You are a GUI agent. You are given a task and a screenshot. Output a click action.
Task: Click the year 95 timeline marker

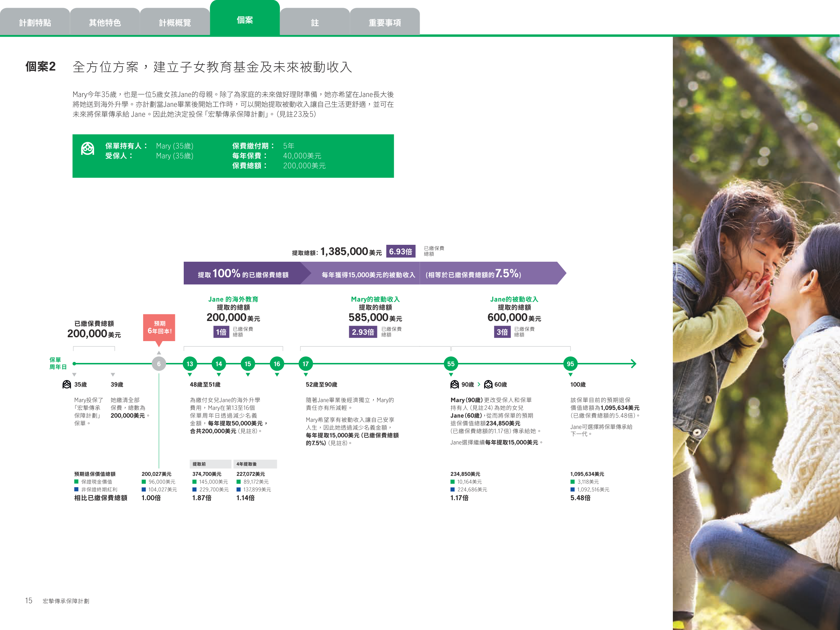click(570, 364)
